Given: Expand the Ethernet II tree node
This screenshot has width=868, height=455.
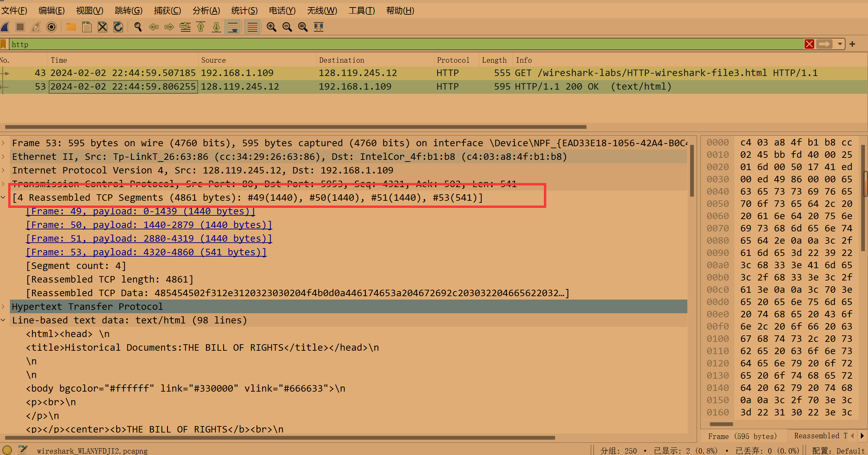Looking at the screenshot, I should pos(3,156).
